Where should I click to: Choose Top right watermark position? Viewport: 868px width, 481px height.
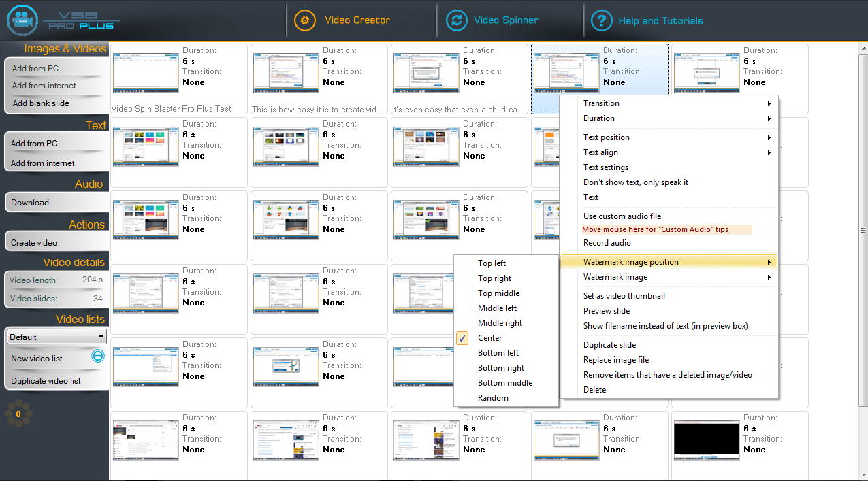point(506,278)
